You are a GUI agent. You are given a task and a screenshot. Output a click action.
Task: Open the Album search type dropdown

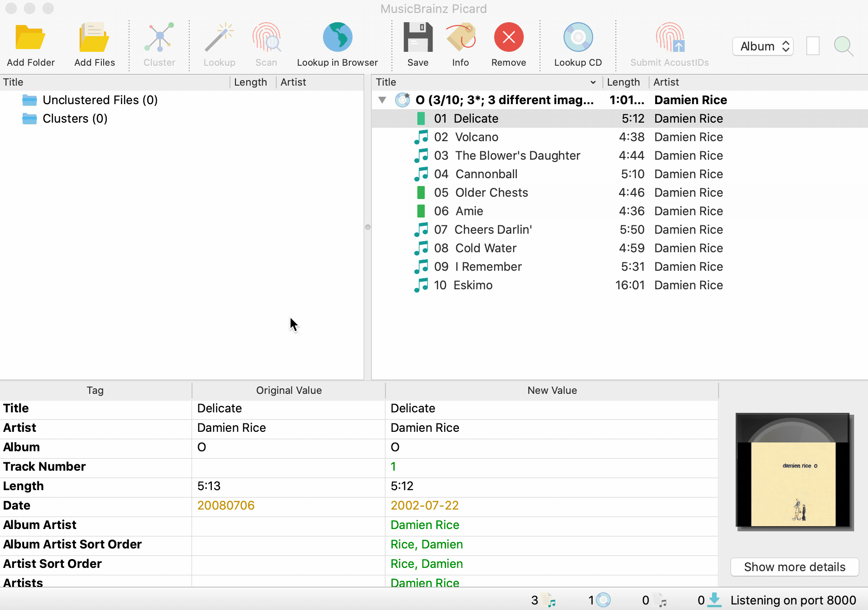tap(763, 46)
